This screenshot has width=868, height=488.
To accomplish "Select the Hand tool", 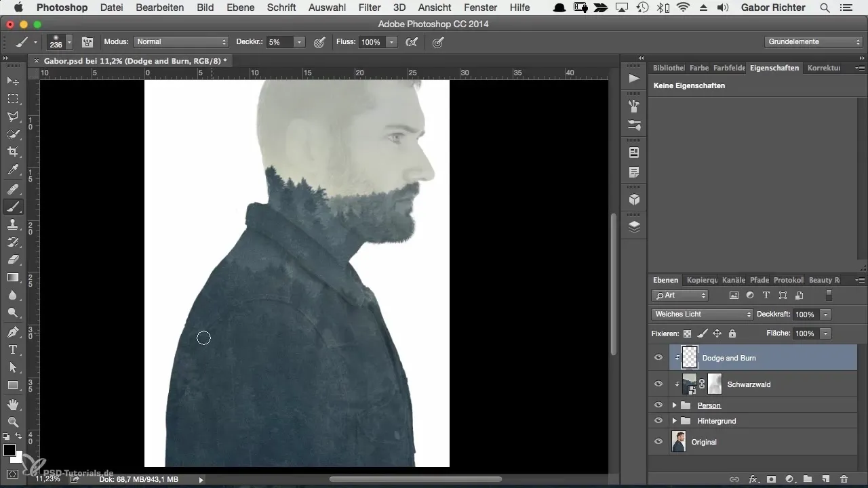I will pos(13,405).
